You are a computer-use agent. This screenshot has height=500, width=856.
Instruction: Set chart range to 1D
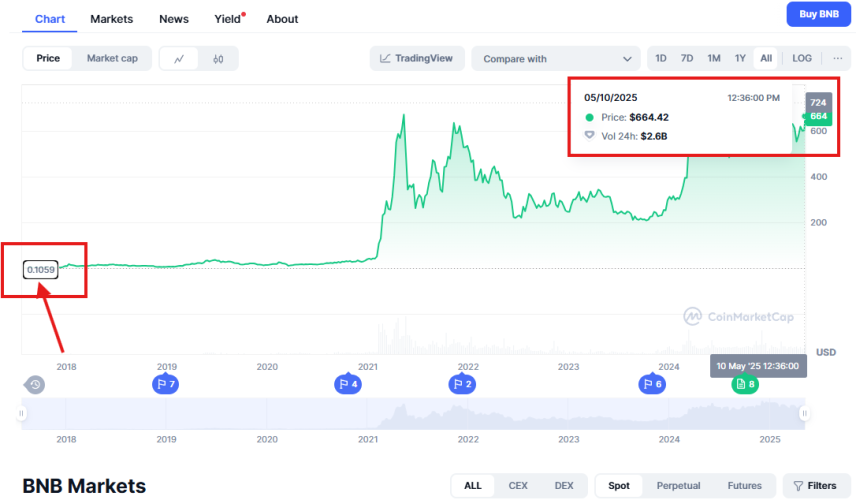point(661,58)
